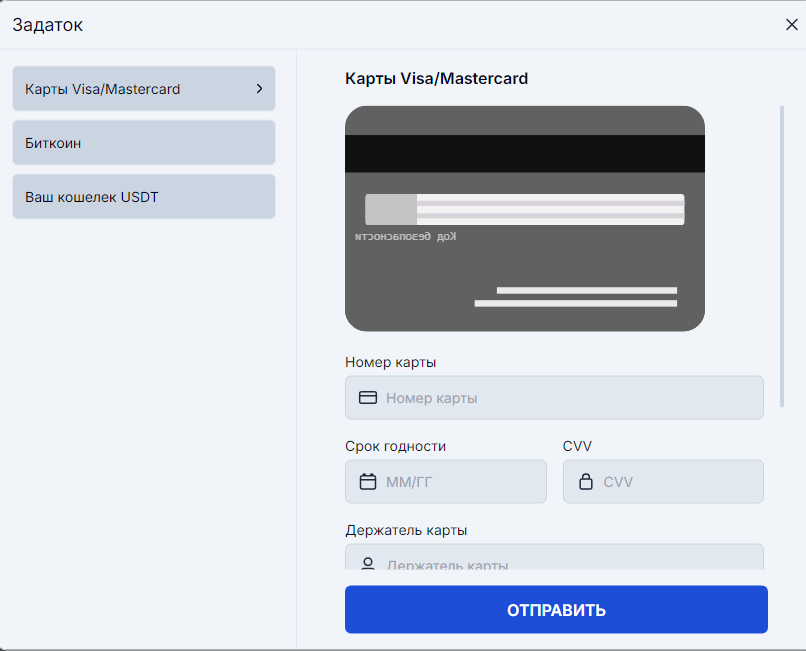The width and height of the screenshot is (806, 651).
Task: Click the CVV label above field
Action: tap(577, 446)
